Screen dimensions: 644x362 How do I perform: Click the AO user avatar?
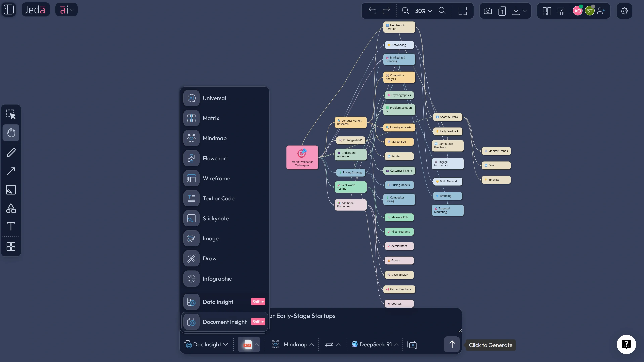click(x=577, y=11)
